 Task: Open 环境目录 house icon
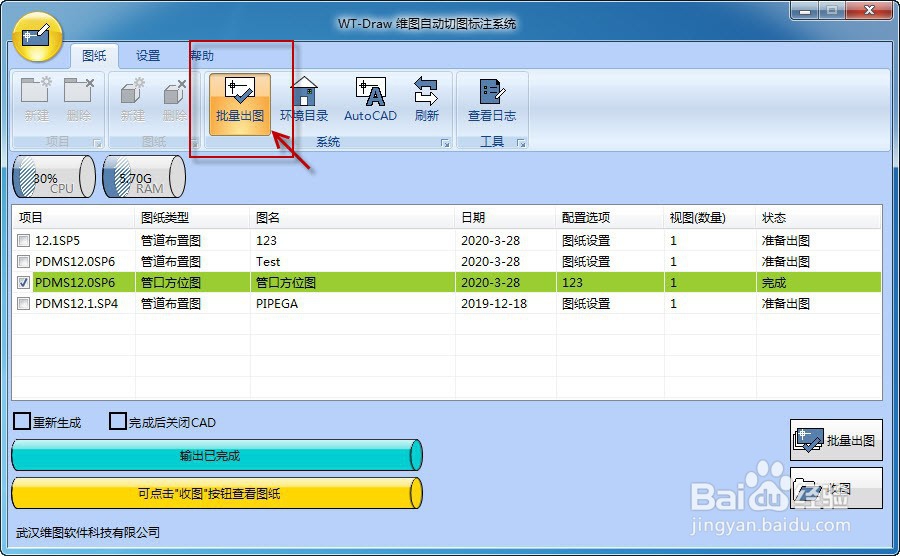point(304,99)
